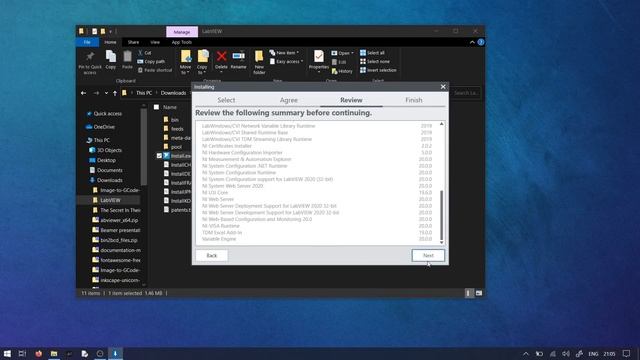
Task: Click the Up one level arrow
Action: pos(115,93)
